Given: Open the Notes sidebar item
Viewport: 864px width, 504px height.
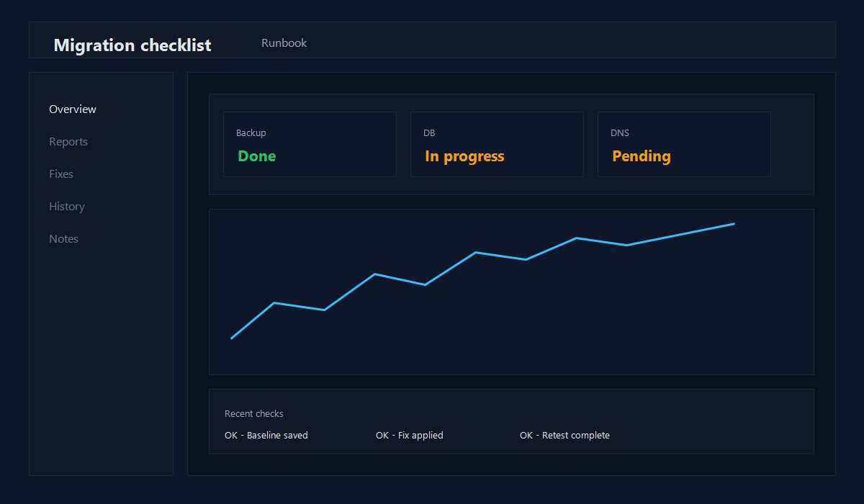Looking at the screenshot, I should (63, 239).
